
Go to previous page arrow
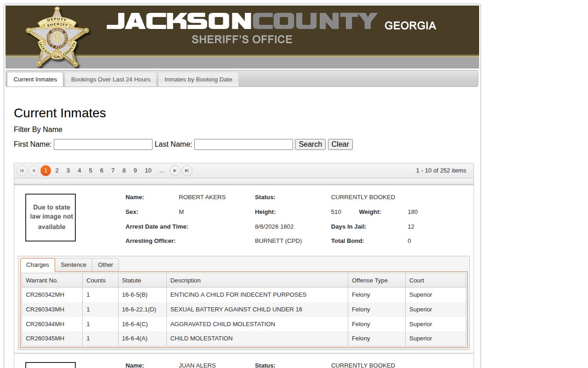coord(34,171)
